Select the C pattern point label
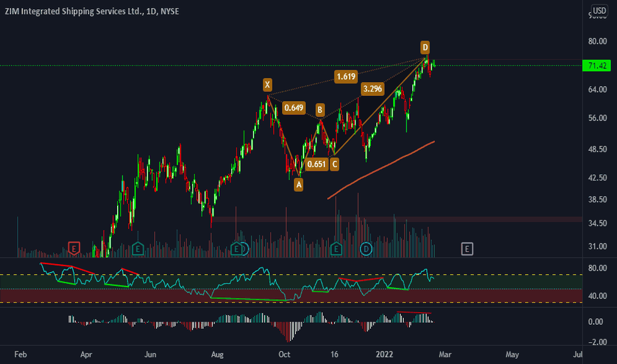The width and height of the screenshot is (617, 364). (334, 164)
